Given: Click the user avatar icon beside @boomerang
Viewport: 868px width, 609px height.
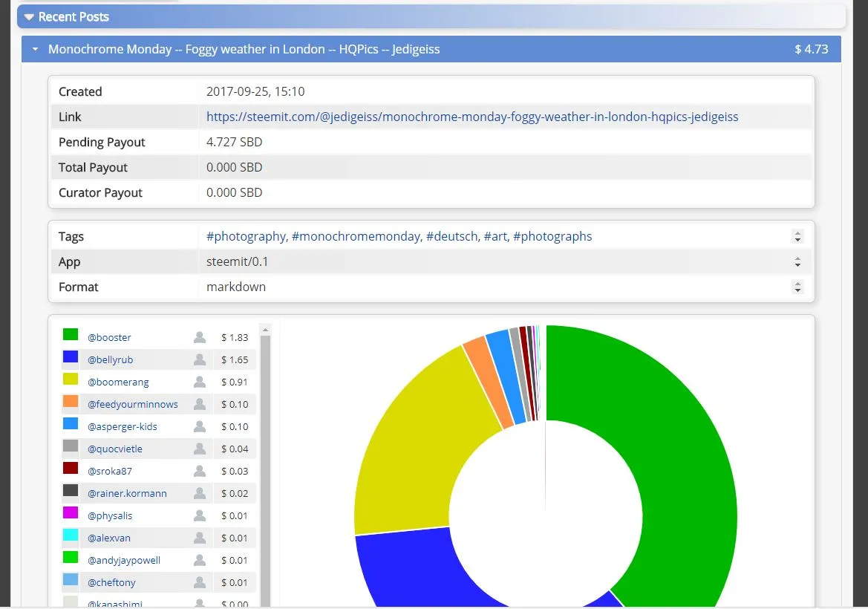Looking at the screenshot, I should [x=199, y=382].
